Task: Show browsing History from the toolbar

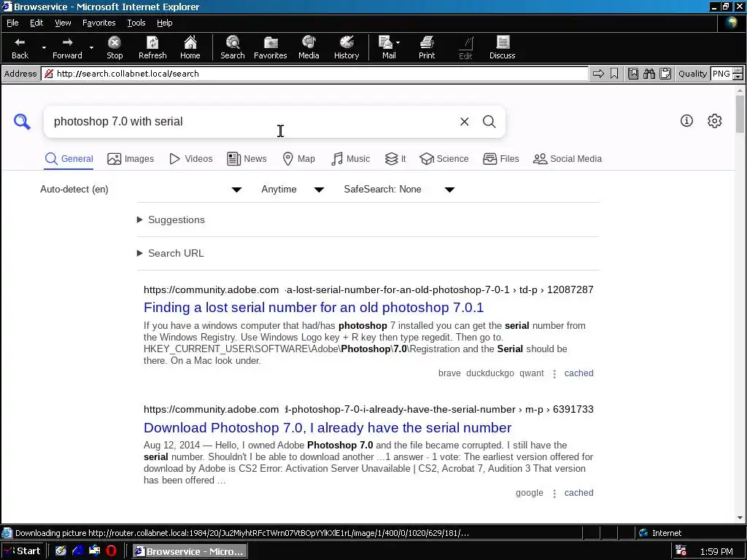Action: coord(347,47)
